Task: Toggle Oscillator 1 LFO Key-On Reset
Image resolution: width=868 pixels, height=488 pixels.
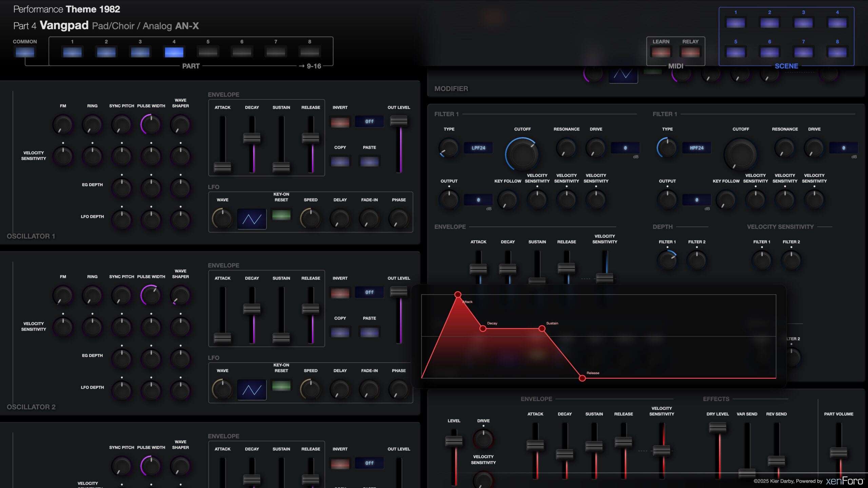Action: pos(281,215)
